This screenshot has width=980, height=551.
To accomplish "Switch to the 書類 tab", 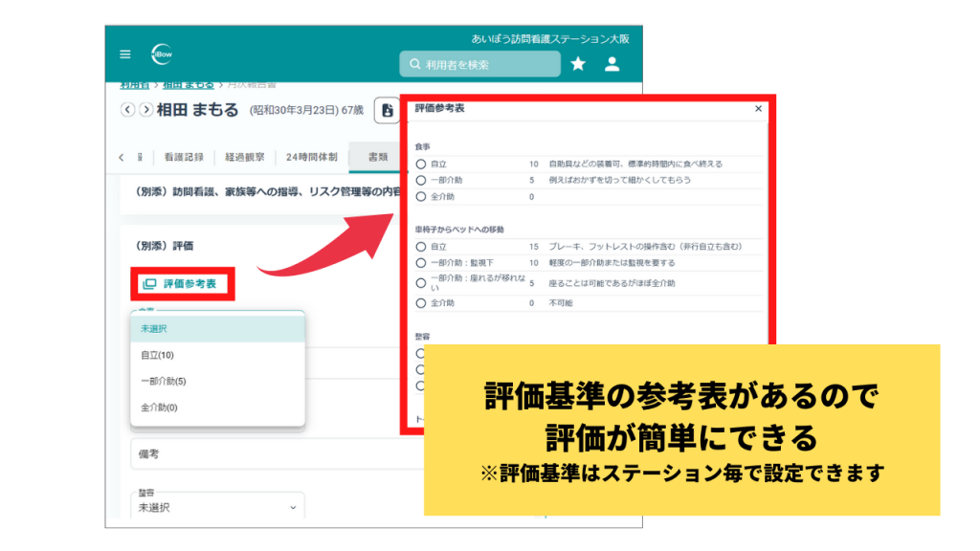I will pos(378,157).
